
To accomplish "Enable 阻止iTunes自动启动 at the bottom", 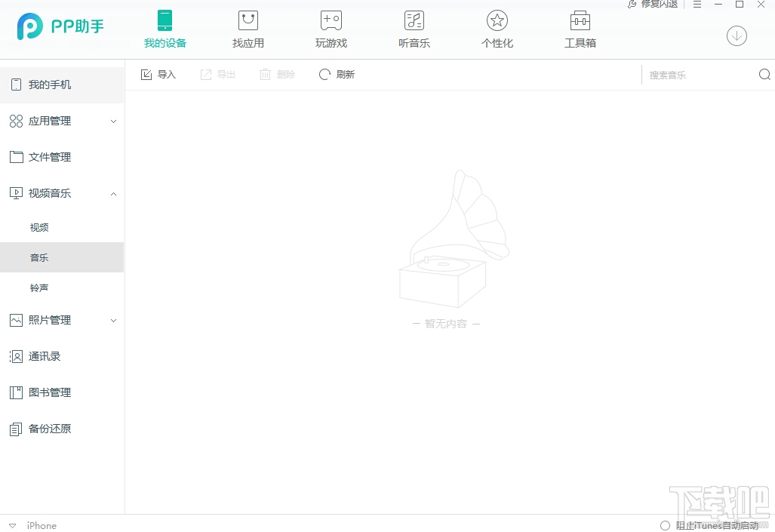I will (x=665, y=525).
